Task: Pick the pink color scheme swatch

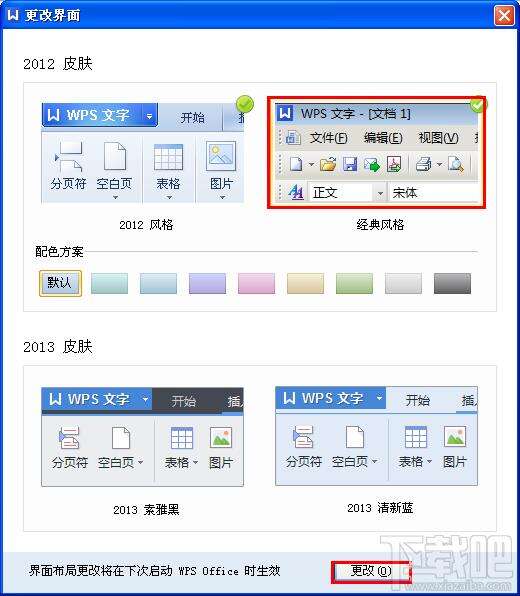Action: click(x=256, y=283)
